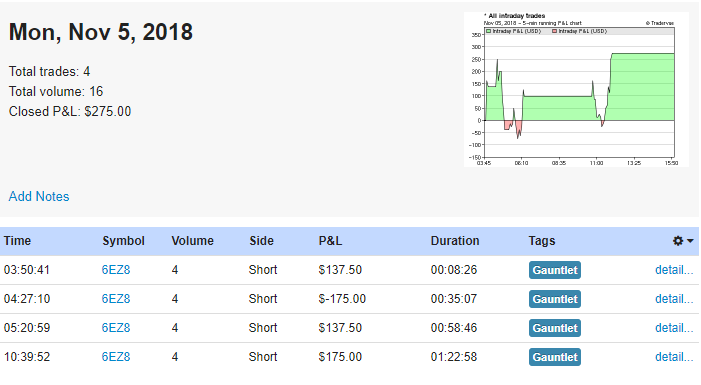Open the table settings gear icon
The height and width of the screenshot is (385, 701).
pyautogui.click(x=678, y=241)
